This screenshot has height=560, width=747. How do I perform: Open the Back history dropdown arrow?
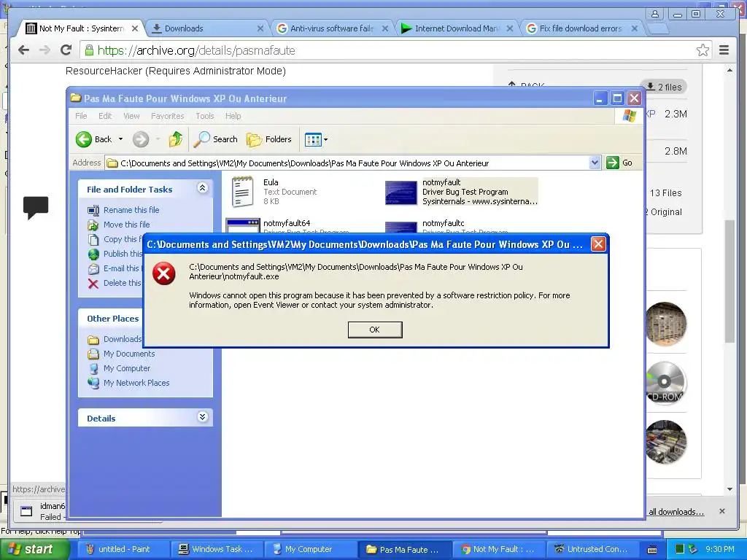coord(120,139)
